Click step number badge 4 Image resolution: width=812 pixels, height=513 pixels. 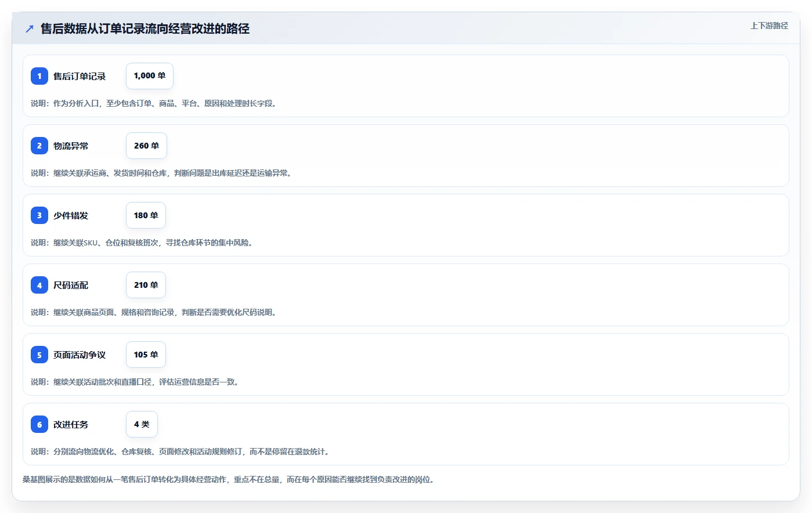coord(39,285)
